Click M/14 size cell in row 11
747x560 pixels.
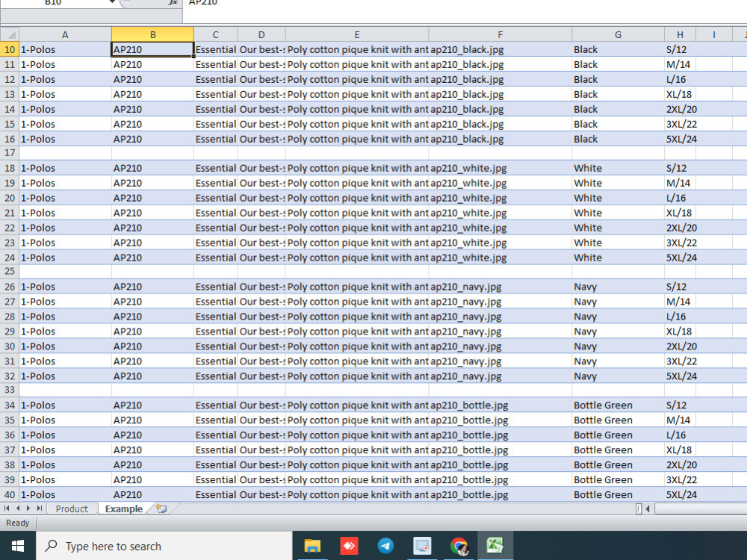tap(680, 64)
